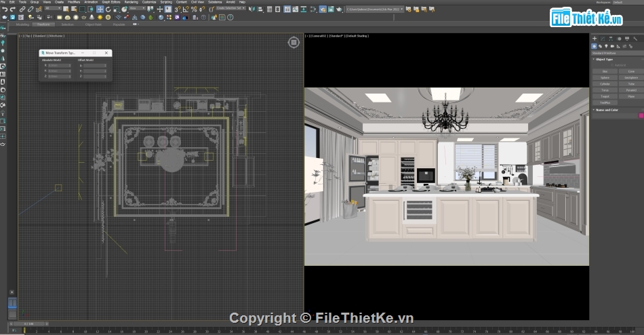The height and width of the screenshot is (335, 644).
Task: Open the Create Selection Set dropdown
Action: tap(230, 8)
